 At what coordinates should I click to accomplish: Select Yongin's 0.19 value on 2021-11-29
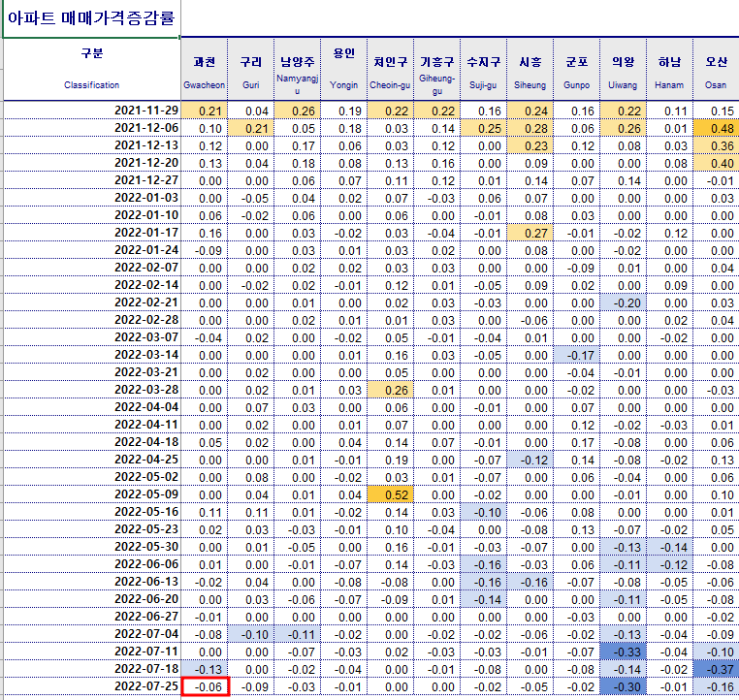pyautogui.click(x=344, y=111)
